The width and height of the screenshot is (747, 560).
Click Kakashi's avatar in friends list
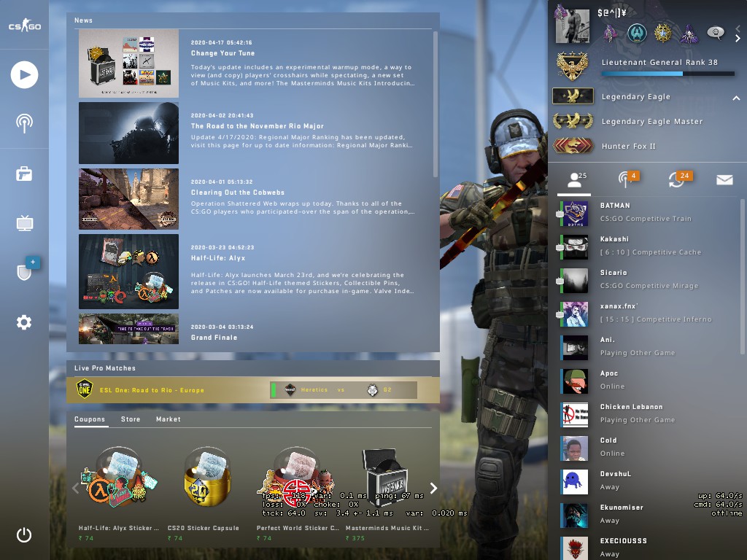pos(574,246)
